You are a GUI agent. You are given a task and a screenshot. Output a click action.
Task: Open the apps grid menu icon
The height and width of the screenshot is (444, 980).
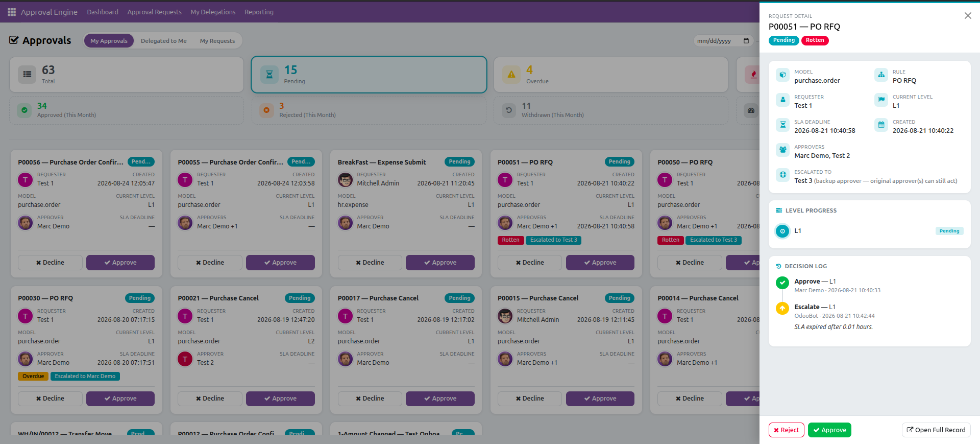pyautogui.click(x=12, y=12)
